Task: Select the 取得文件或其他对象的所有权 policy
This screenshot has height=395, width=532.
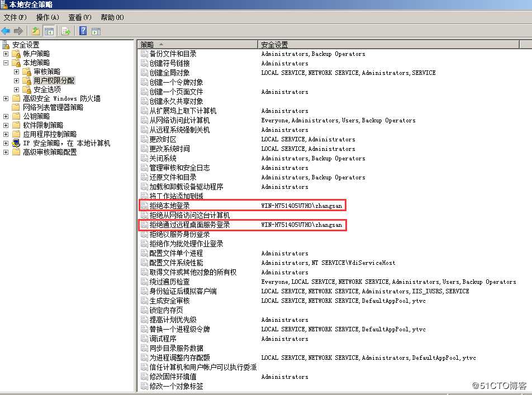Action: 193,272
